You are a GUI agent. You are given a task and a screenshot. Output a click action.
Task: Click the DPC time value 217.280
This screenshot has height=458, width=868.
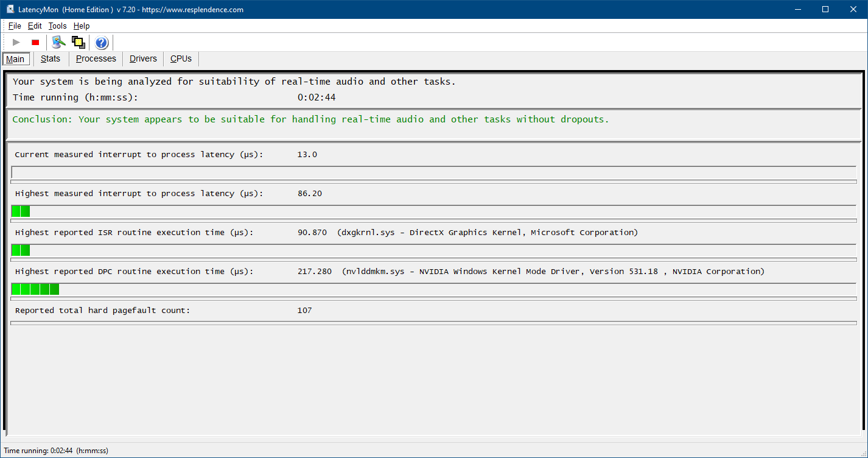pos(315,272)
